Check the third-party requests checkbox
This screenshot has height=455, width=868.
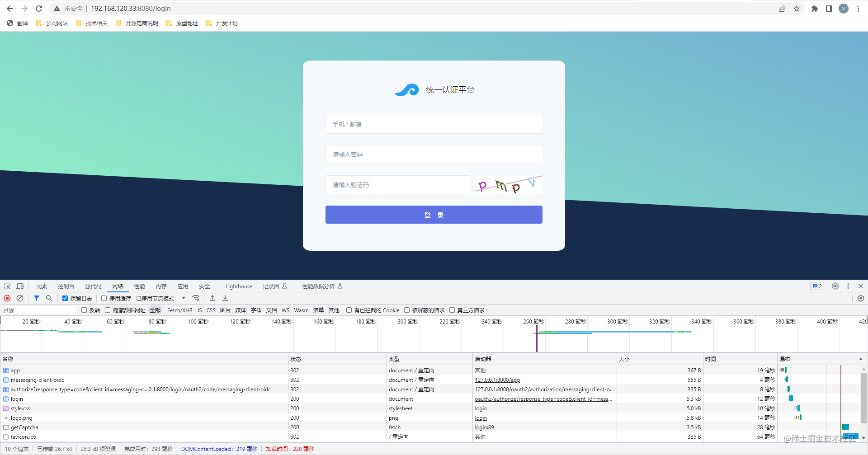[452, 310]
